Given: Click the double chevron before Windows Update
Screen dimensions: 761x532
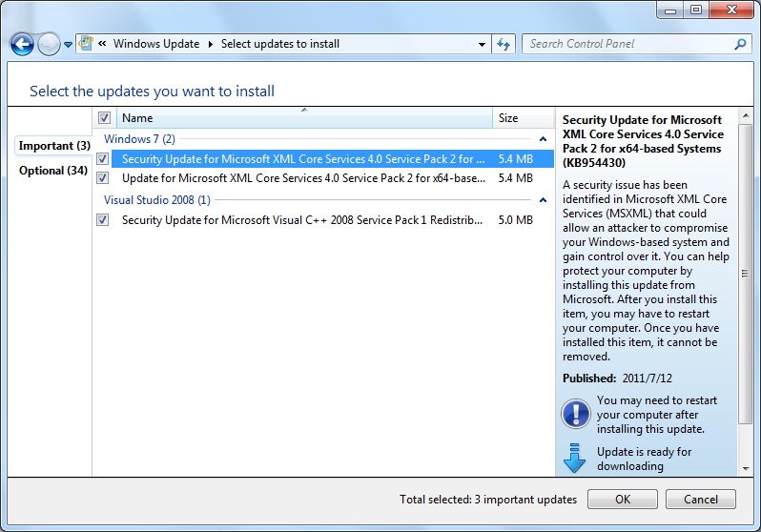Looking at the screenshot, I should coord(102,44).
